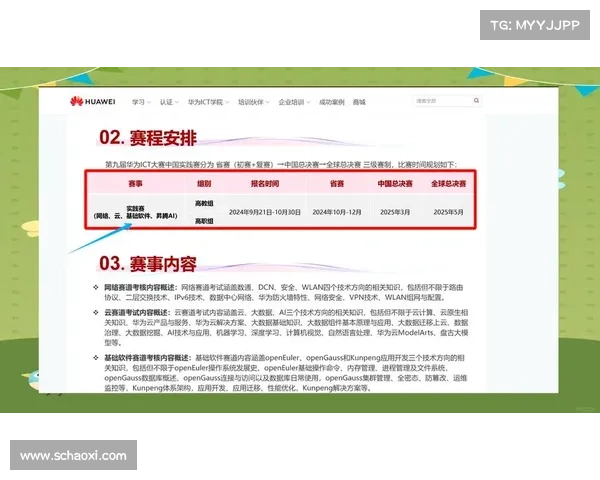The image size is (600, 480).
Task: Go to 成功案例 page
Action: 332,102
